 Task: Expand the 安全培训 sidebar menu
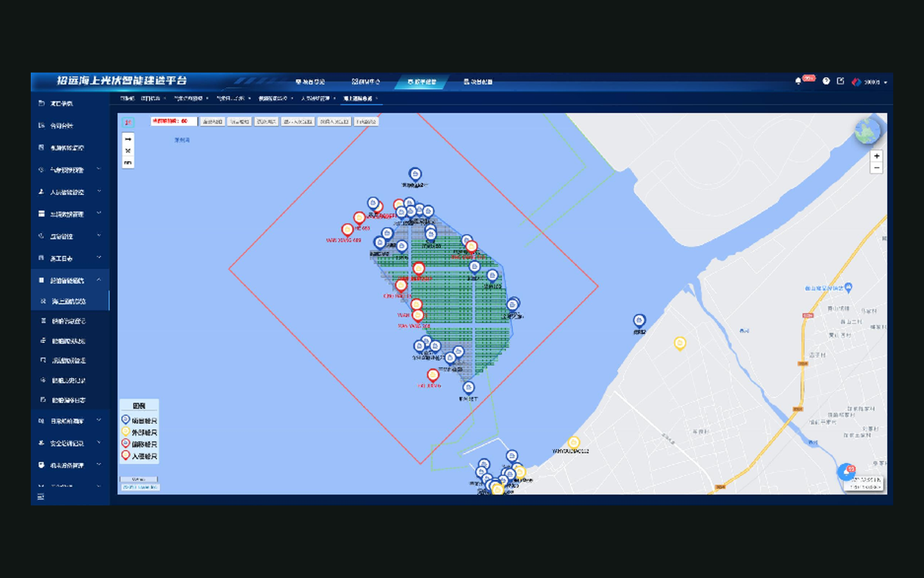tap(70, 443)
